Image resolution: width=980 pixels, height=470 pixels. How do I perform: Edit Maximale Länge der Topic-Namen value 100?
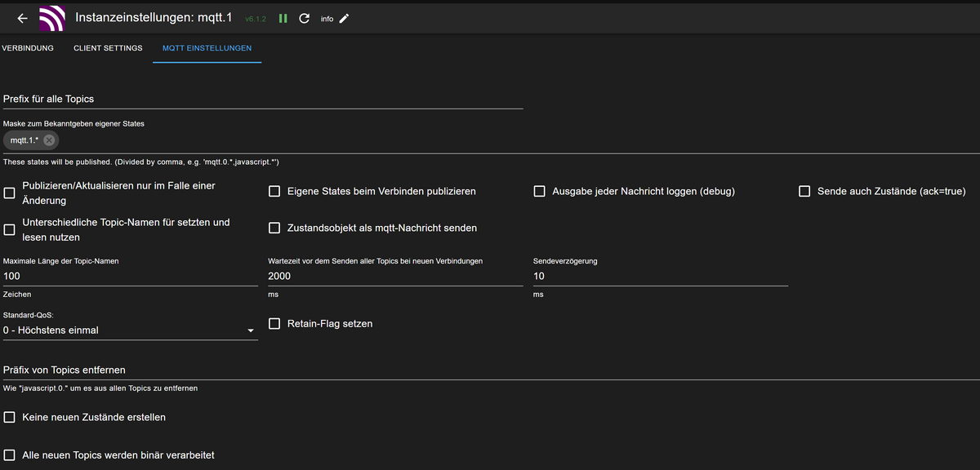(131, 277)
